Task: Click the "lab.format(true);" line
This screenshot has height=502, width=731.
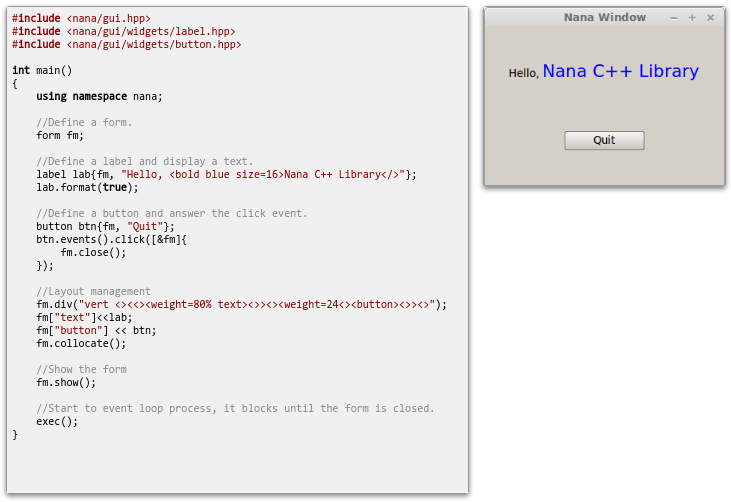Action: pos(87,187)
